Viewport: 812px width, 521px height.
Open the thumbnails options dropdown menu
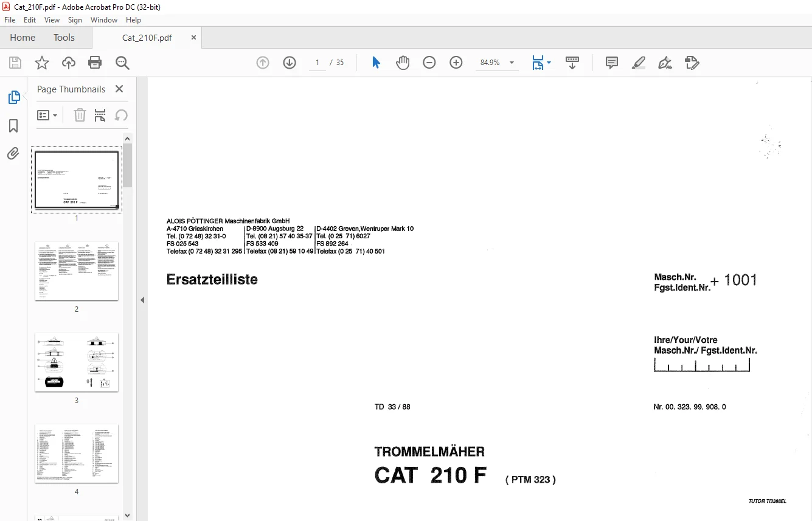click(x=47, y=115)
